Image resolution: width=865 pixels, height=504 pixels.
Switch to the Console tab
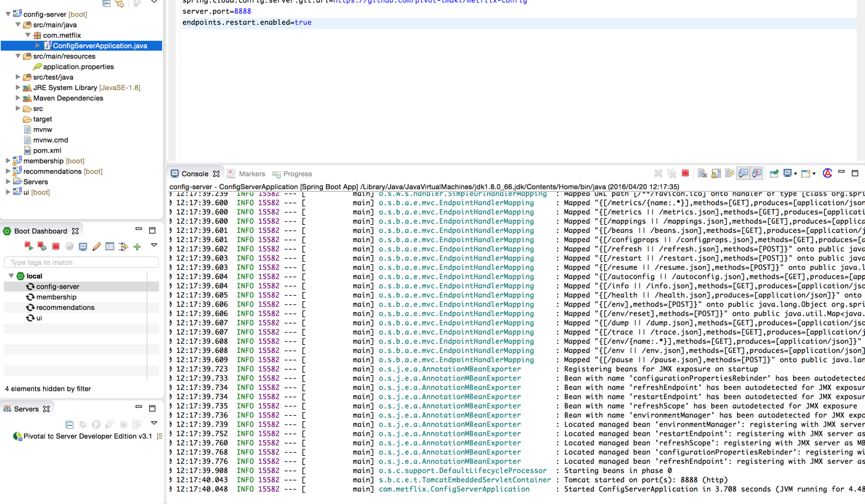(195, 174)
